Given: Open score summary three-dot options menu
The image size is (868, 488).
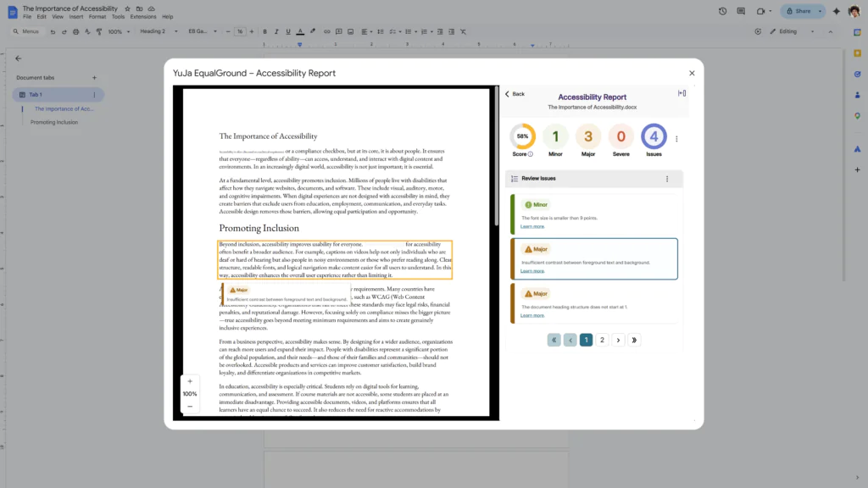Looking at the screenshot, I should (676, 139).
